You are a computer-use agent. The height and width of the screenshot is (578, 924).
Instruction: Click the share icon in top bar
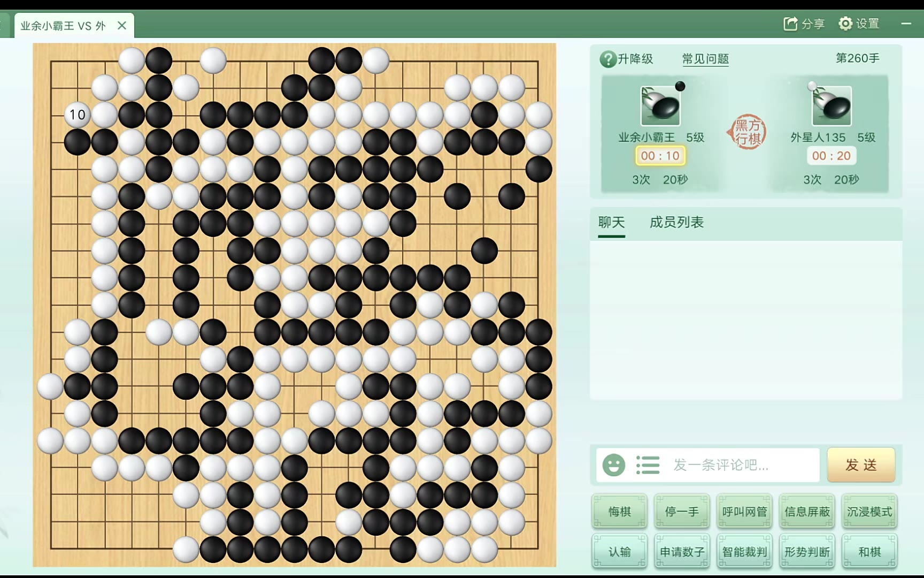click(790, 24)
